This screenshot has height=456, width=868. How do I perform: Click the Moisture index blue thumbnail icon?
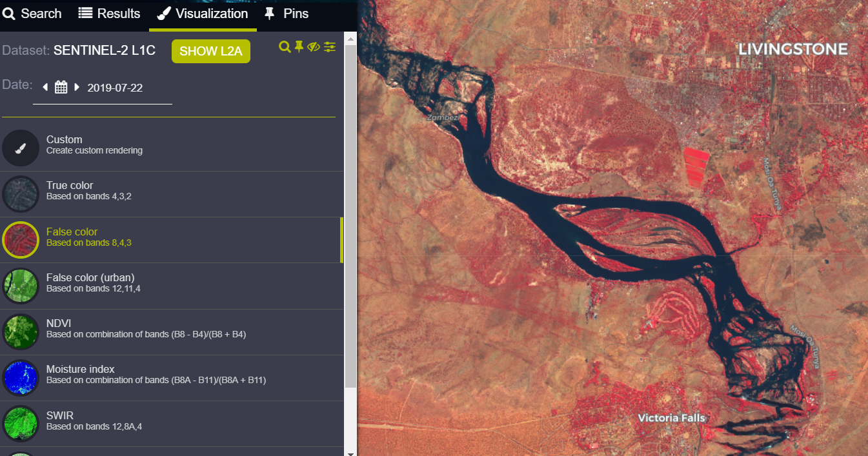[x=21, y=378]
